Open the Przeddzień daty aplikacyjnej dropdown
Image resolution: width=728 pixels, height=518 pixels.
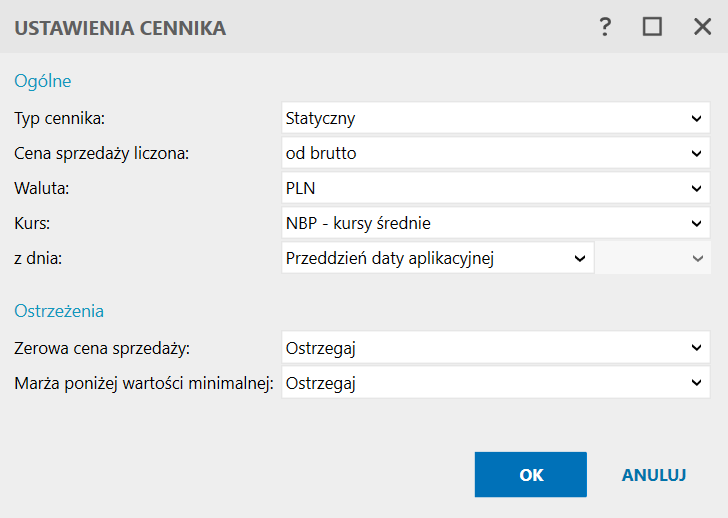[437, 258]
